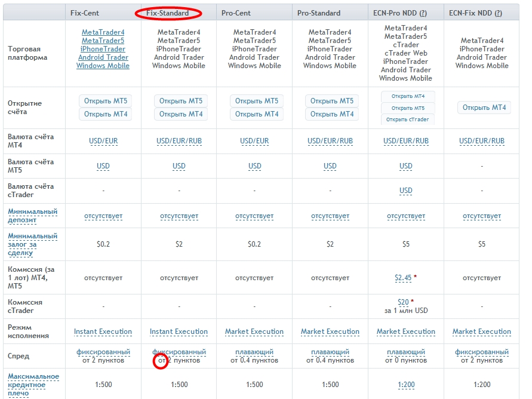This screenshot has height=399, width=532.
Task: Click USD cTrader currency in ECN-Pro NDD column
Action: coord(406,191)
